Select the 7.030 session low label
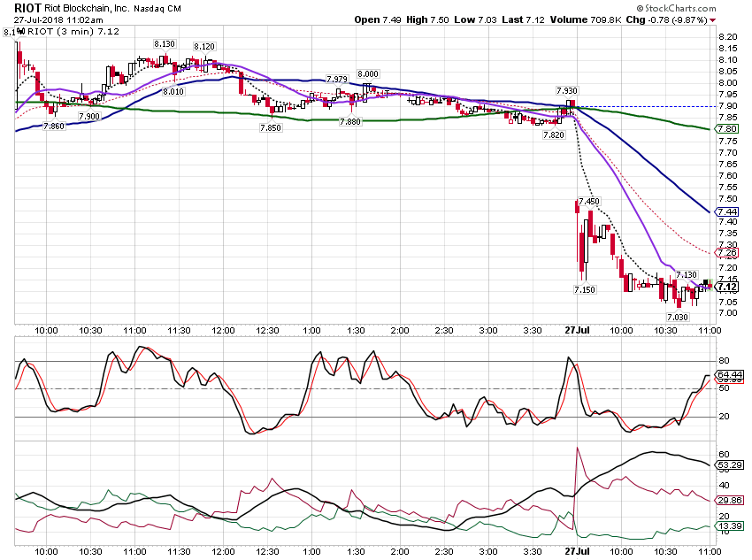The width and height of the screenshot is (752, 560). coord(678,317)
